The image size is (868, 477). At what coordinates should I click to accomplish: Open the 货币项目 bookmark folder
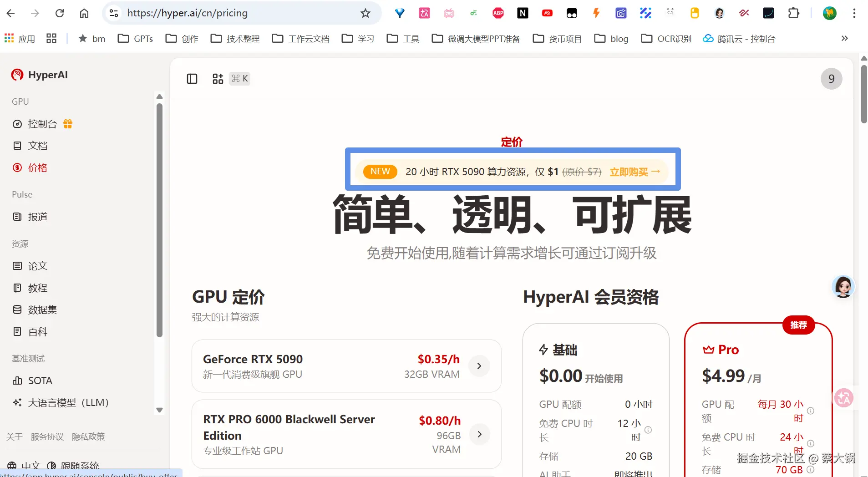(x=557, y=39)
